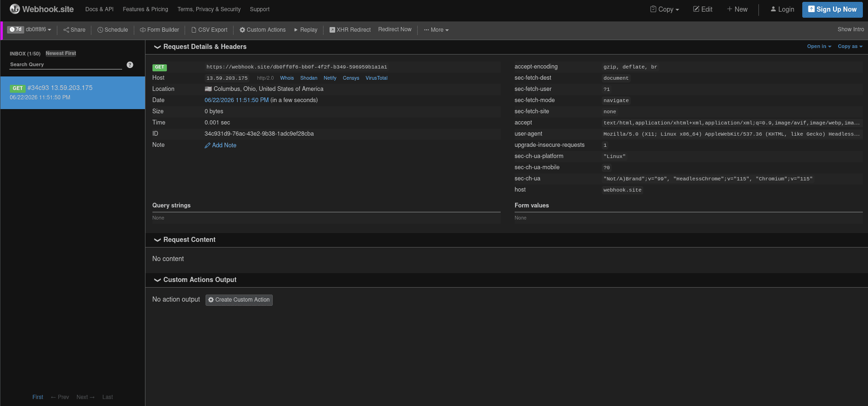The width and height of the screenshot is (868, 406).
Task: Go to Prev inbox page
Action: click(x=60, y=397)
